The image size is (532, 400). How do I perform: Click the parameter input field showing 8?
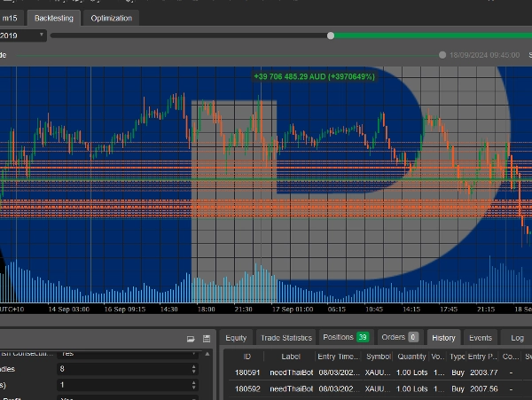point(124,368)
